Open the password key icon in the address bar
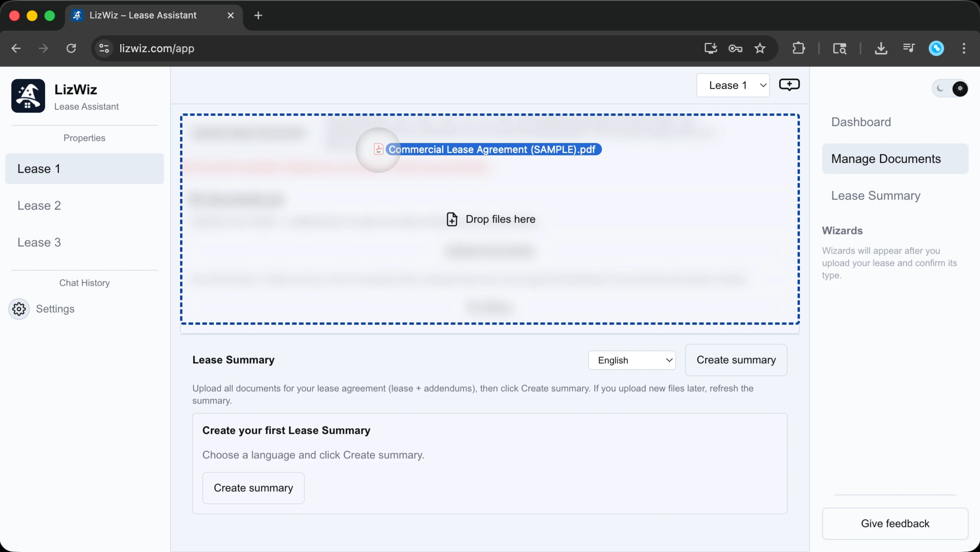 735,48
